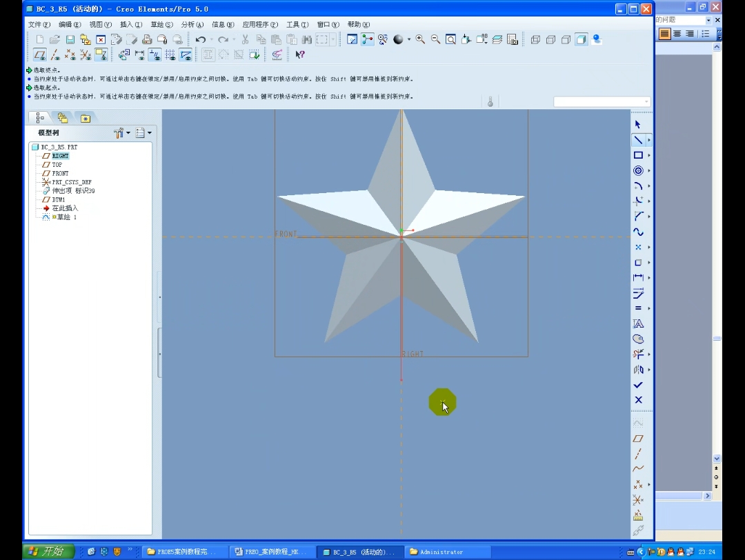
Task: Open the sphere appearance gallery dropdown arrow
Action: click(409, 39)
